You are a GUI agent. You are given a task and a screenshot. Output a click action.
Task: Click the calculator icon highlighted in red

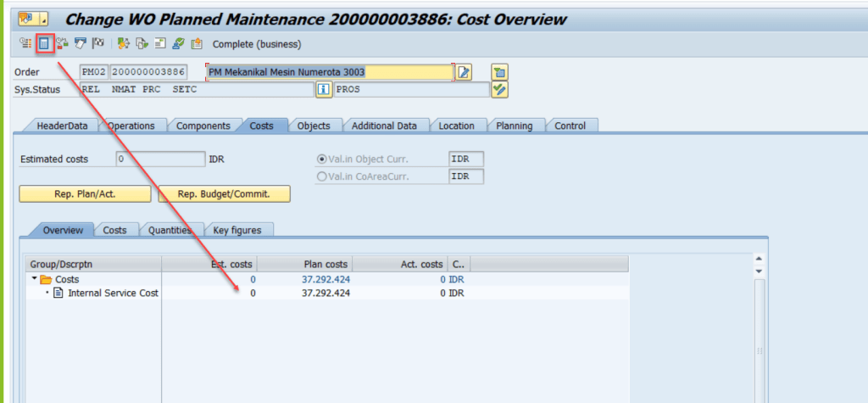45,43
